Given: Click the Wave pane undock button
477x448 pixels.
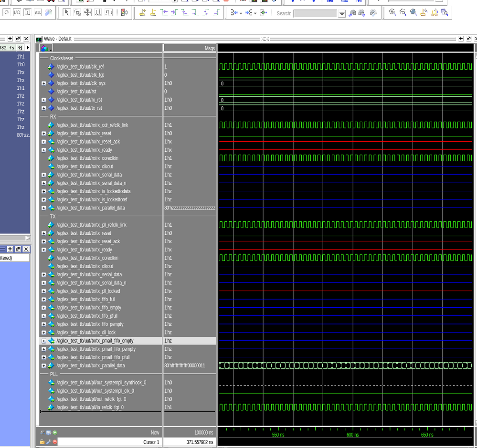Looking at the screenshot, I should tap(468, 39).
